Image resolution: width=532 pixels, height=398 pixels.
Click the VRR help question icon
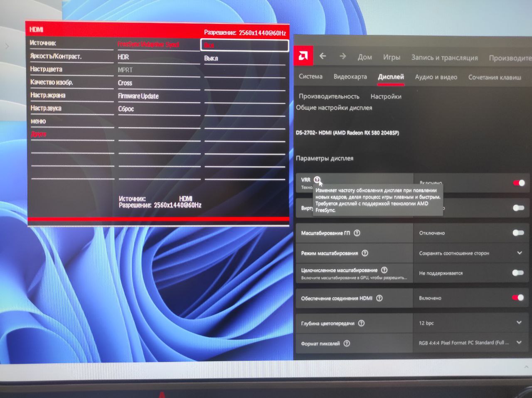point(317,180)
